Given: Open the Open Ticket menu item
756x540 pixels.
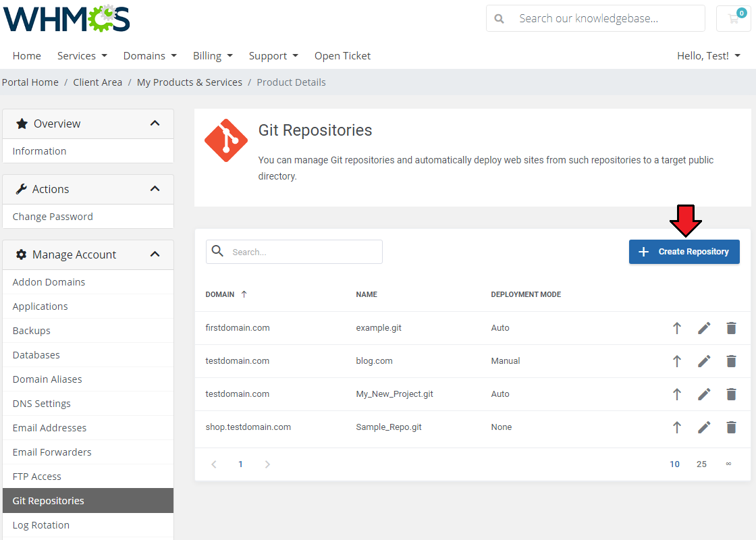Looking at the screenshot, I should 342,56.
